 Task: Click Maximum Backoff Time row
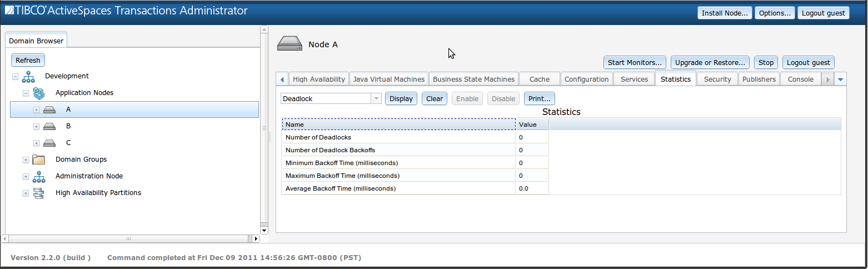pos(415,176)
